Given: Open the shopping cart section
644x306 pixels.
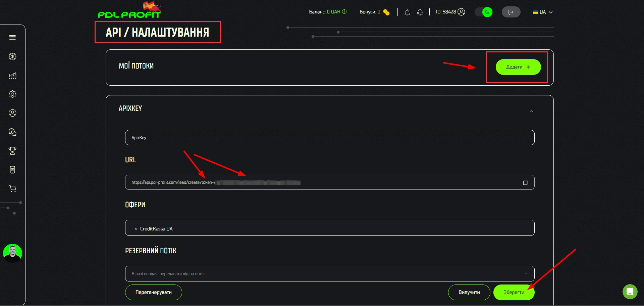Looking at the screenshot, I should pos(12,189).
